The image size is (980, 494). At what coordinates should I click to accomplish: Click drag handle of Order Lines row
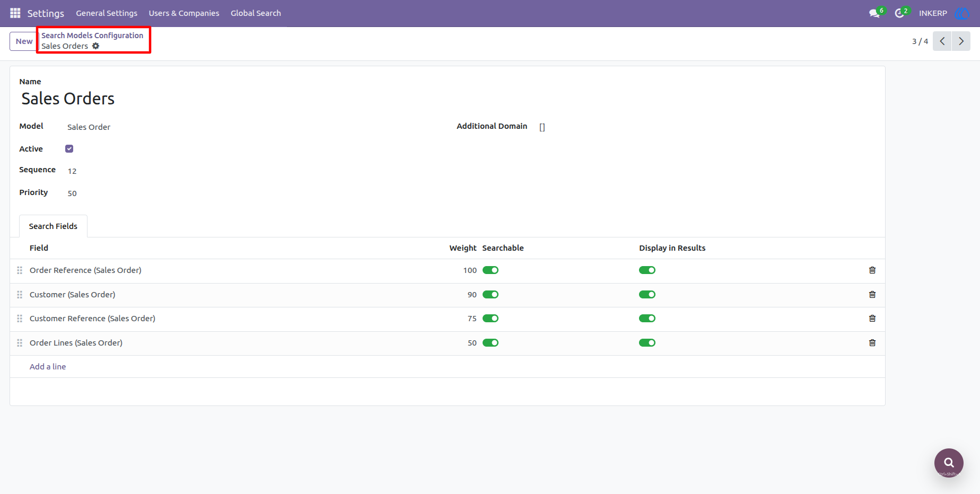[x=20, y=343]
